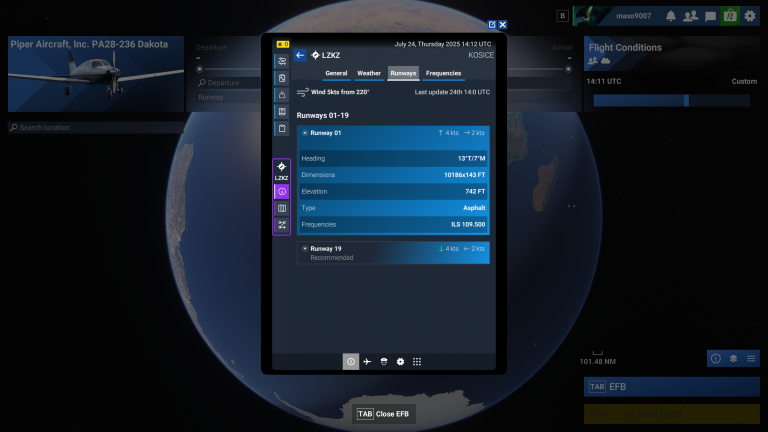Image resolution: width=768 pixels, height=432 pixels.
Task: Pop out the EFB window
Action: point(492,24)
